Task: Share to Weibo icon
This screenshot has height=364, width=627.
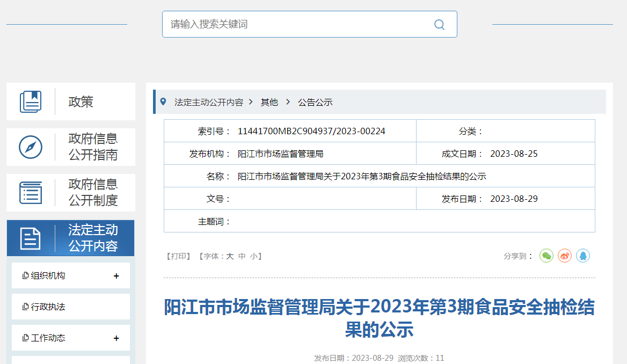Action: coord(565,256)
